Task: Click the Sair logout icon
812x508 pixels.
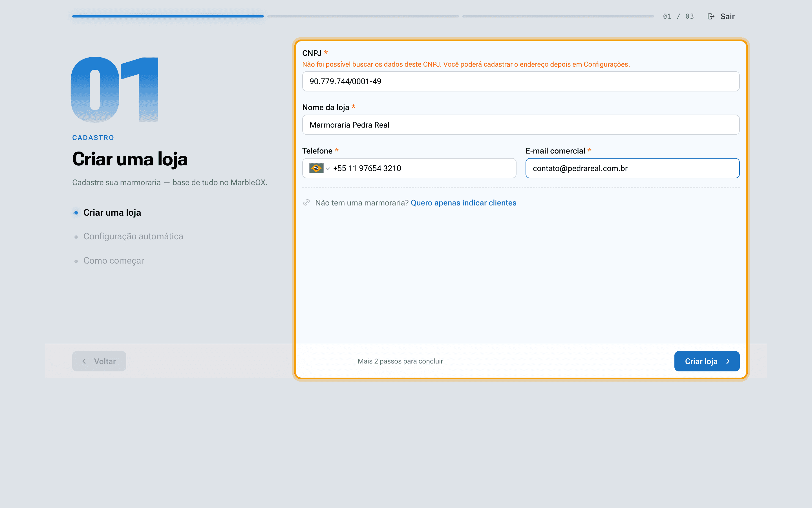Action: click(x=711, y=16)
